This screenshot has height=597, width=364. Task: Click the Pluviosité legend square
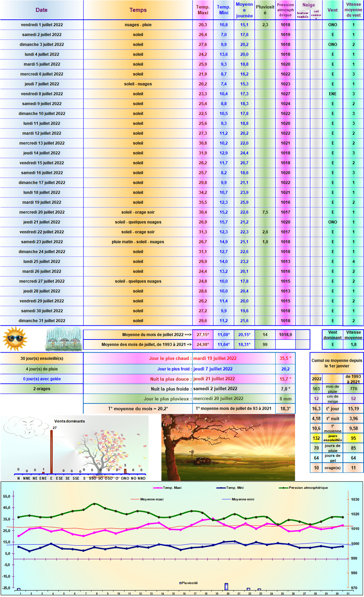point(181,583)
